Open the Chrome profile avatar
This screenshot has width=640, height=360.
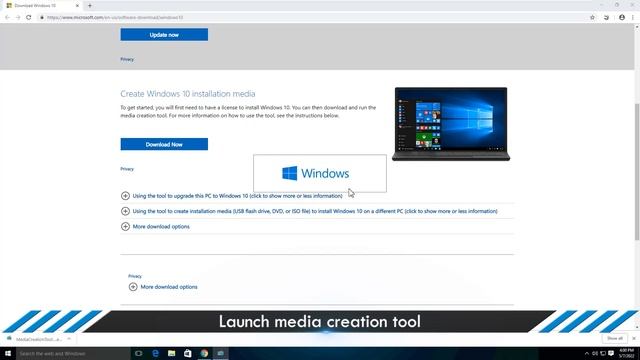pyautogui.click(x=622, y=18)
